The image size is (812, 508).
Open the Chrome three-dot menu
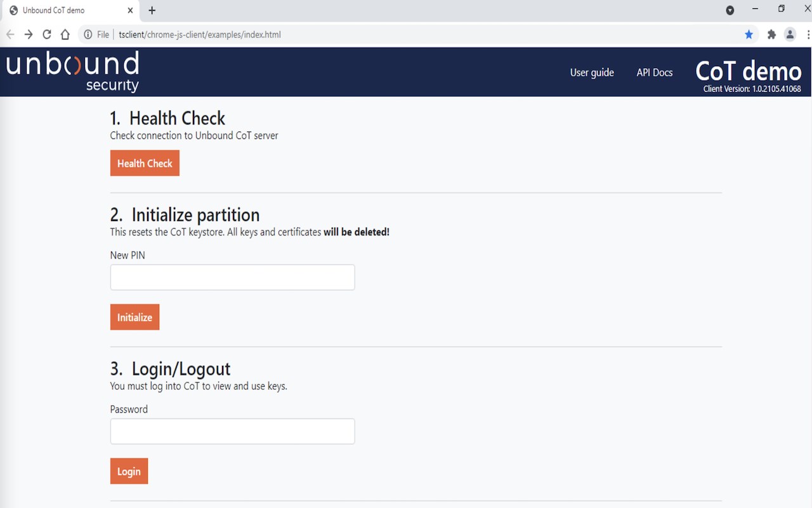pyautogui.click(x=808, y=34)
